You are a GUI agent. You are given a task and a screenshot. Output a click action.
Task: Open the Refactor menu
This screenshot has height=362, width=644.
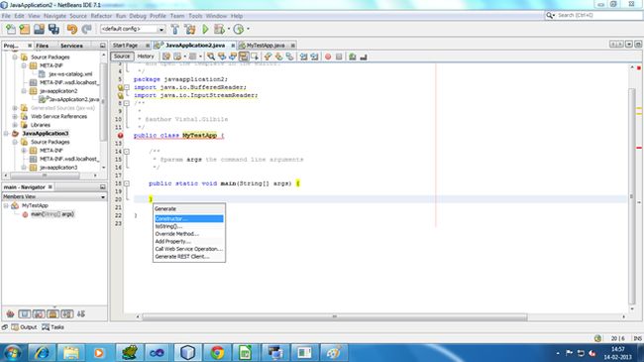coord(101,16)
